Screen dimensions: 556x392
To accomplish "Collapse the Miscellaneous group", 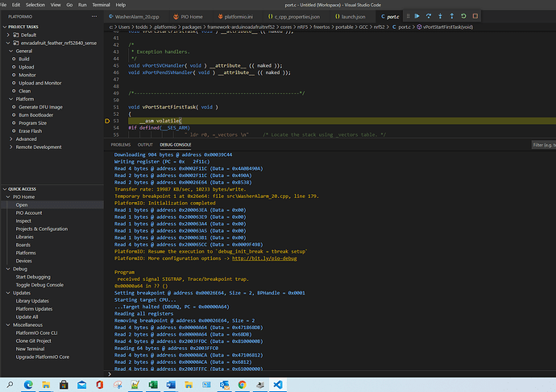I will (8, 325).
